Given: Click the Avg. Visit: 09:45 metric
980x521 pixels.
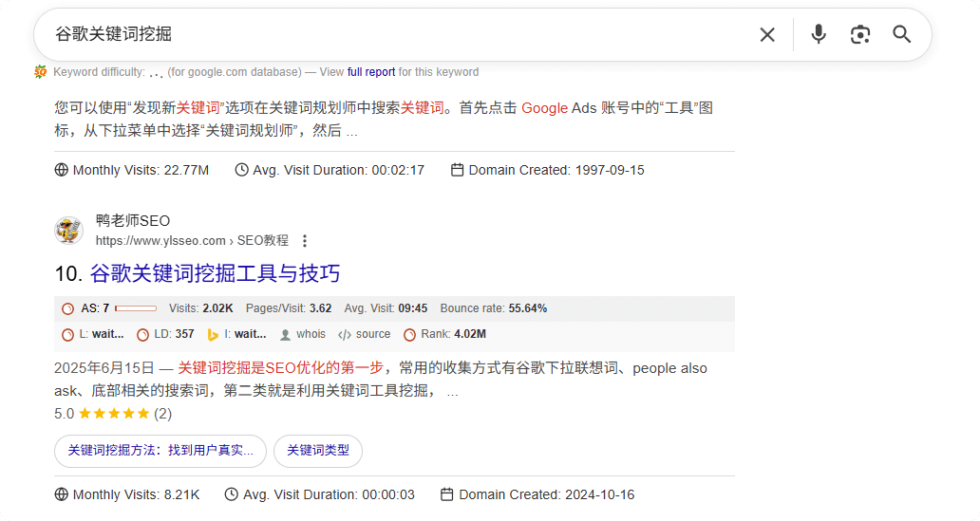Looking at the screenshot, I should click(x=386, y=308).
